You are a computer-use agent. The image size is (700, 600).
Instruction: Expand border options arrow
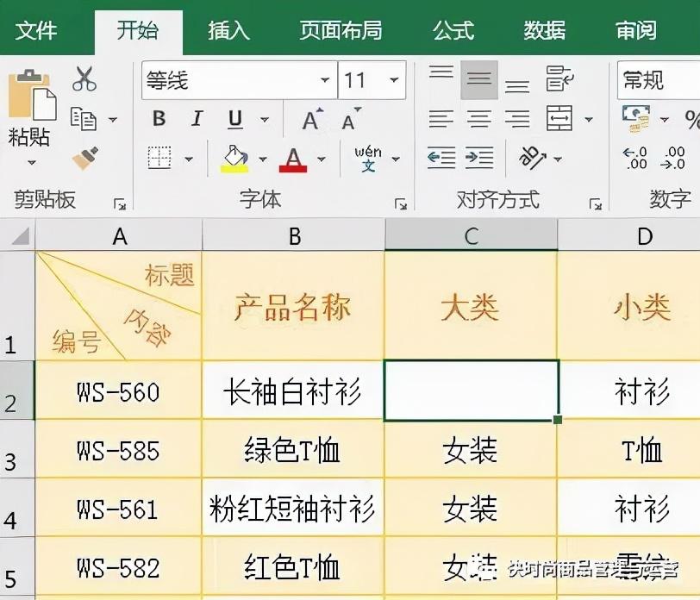(189, 159)
